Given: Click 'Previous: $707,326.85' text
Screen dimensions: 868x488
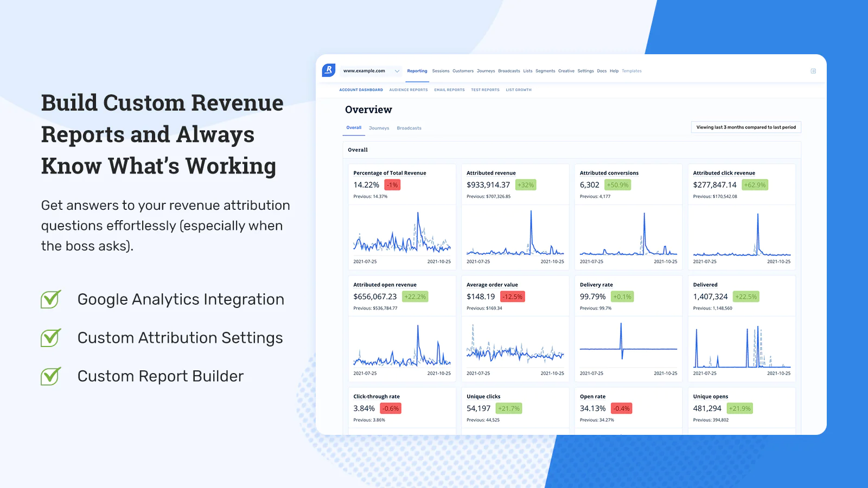Looking at the screenshot, I should (488, 196).
